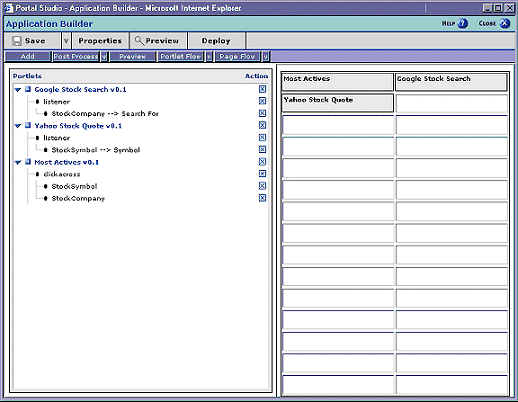Viewport: 518px width, 402px height.
Task: Delete the clickacross entry
Action: click(262, 174)
